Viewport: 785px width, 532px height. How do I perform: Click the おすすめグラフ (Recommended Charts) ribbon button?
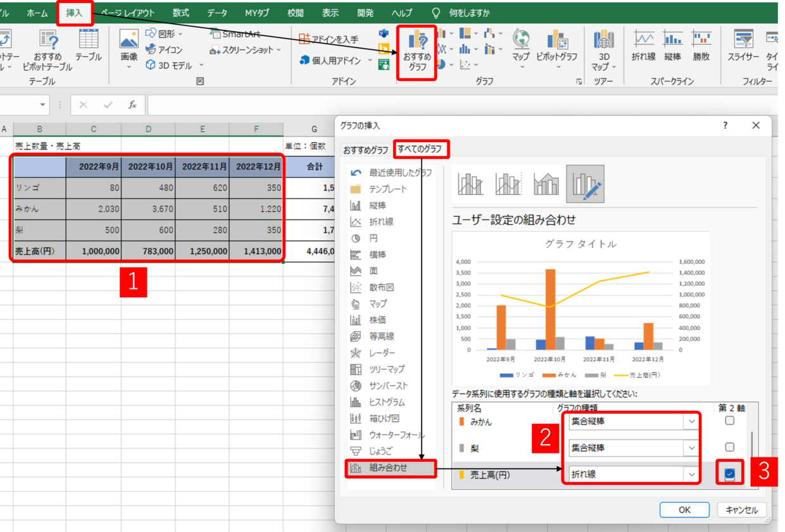[417, 52]
